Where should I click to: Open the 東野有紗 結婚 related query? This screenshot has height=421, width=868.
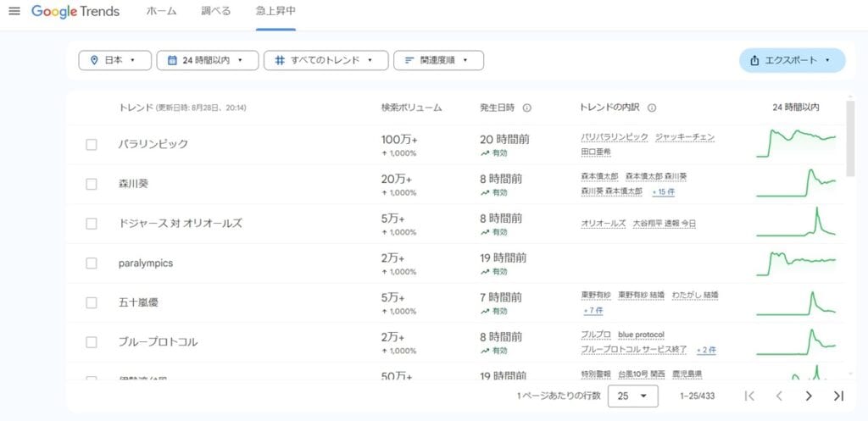click(641, 295)
